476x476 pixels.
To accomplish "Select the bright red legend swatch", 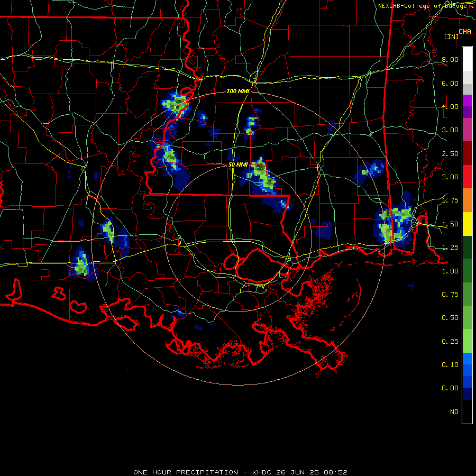I will click(467, 177).
